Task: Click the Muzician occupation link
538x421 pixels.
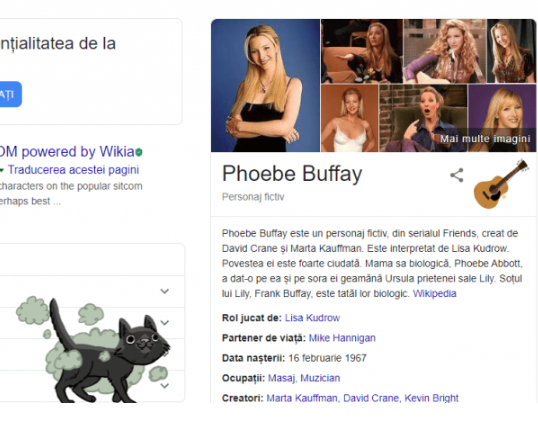Action: tap(320, 378)
